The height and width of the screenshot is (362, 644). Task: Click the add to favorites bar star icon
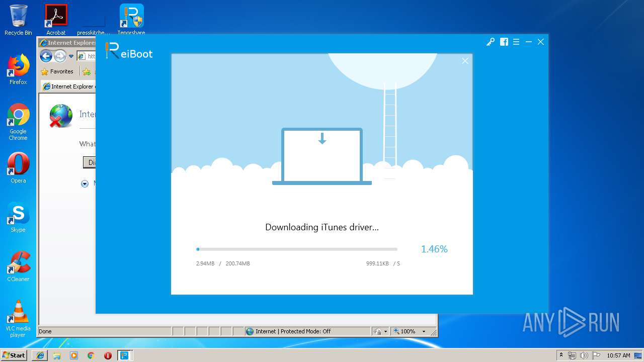click(87, 72)
